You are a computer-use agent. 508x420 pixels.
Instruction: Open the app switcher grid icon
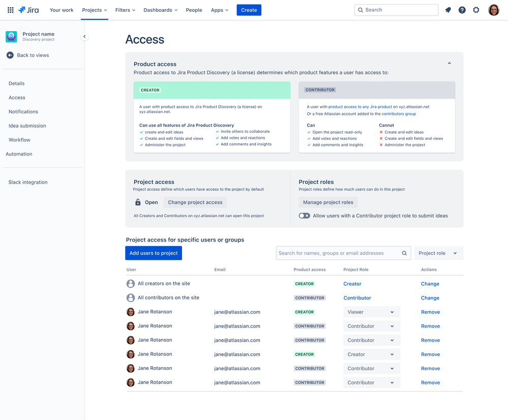(10, 10)
